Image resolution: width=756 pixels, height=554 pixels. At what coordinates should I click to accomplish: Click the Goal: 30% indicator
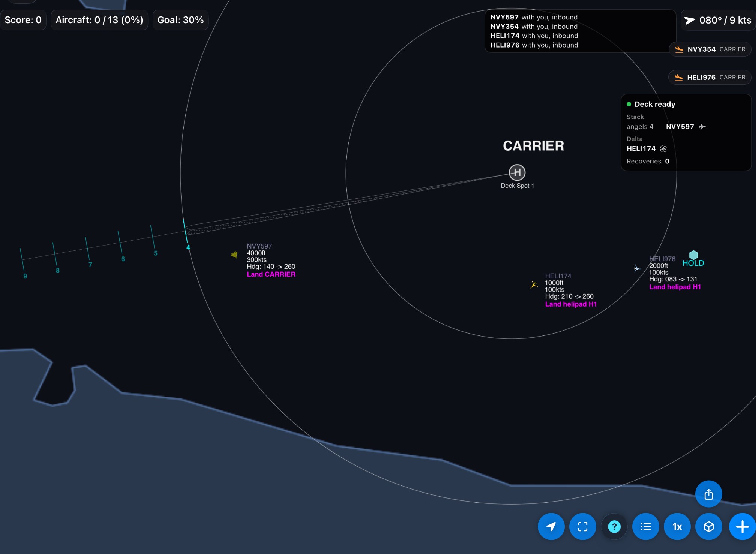180,20
